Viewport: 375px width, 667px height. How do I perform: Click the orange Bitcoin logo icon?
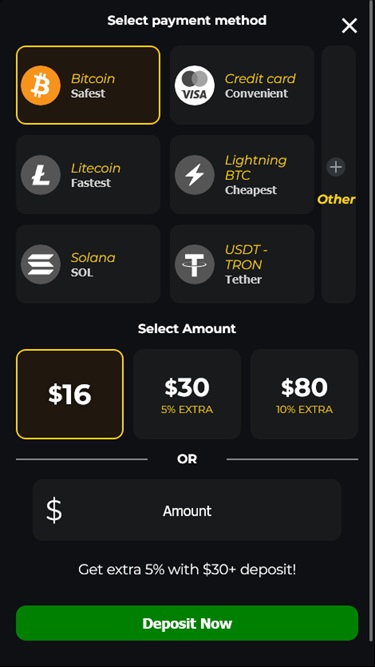click(x=41, y=86)
